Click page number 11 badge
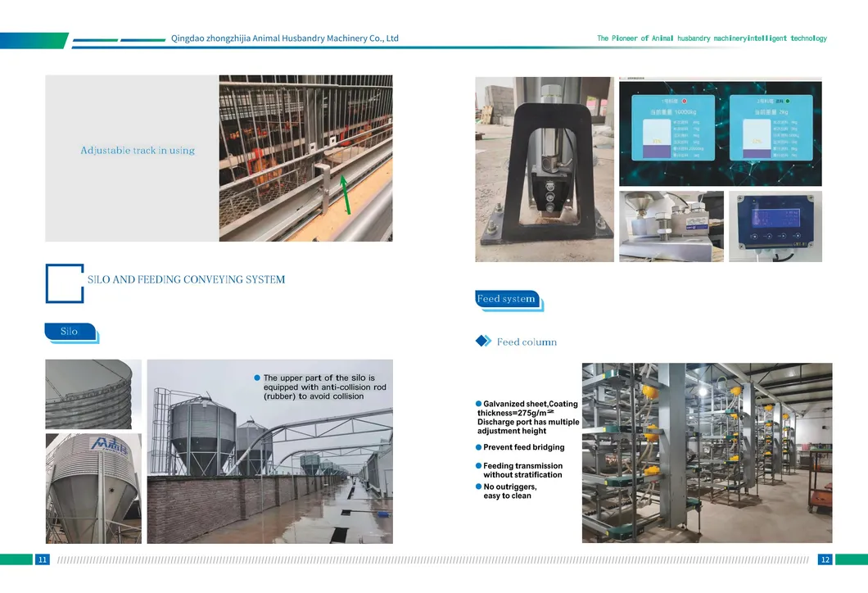 (42, 559)
